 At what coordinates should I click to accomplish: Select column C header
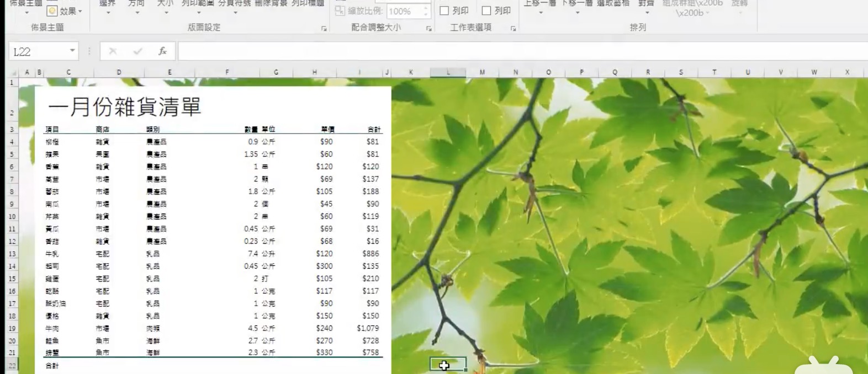68,72
